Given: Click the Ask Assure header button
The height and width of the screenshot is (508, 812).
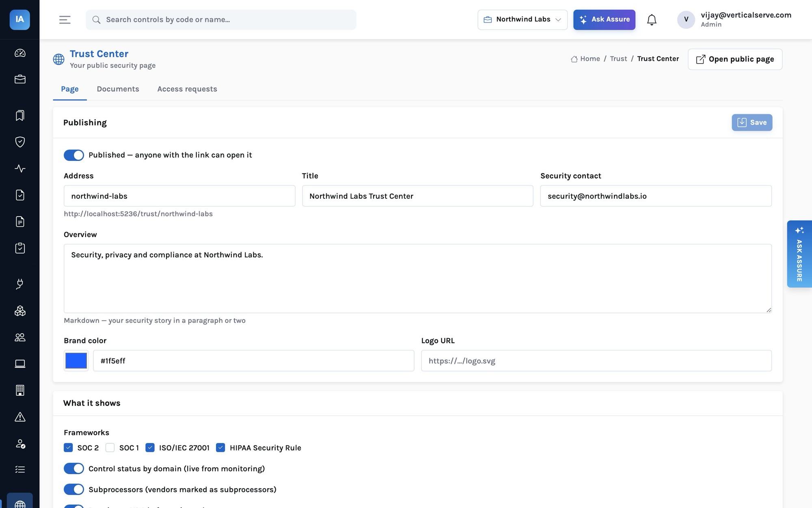Looking at the screenshot, I should pyautogui.click(x=604, y=20).
